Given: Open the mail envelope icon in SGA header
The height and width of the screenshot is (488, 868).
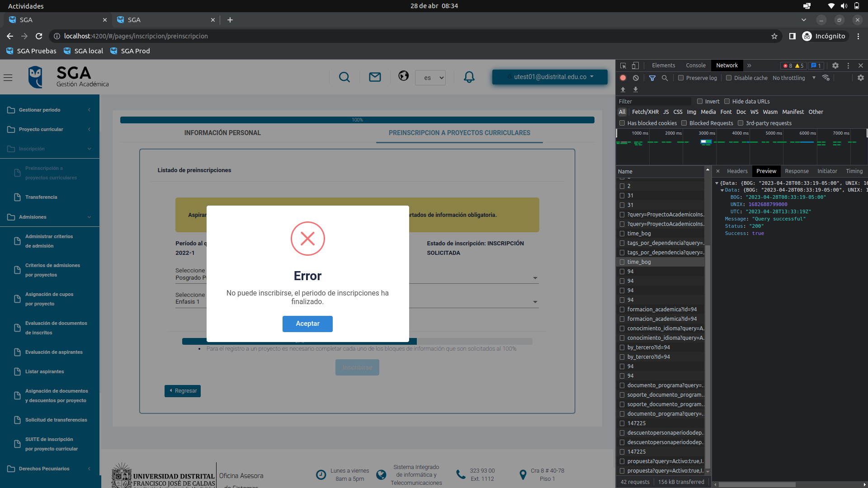Looking at the screenshot, I should tap(374, 77).
